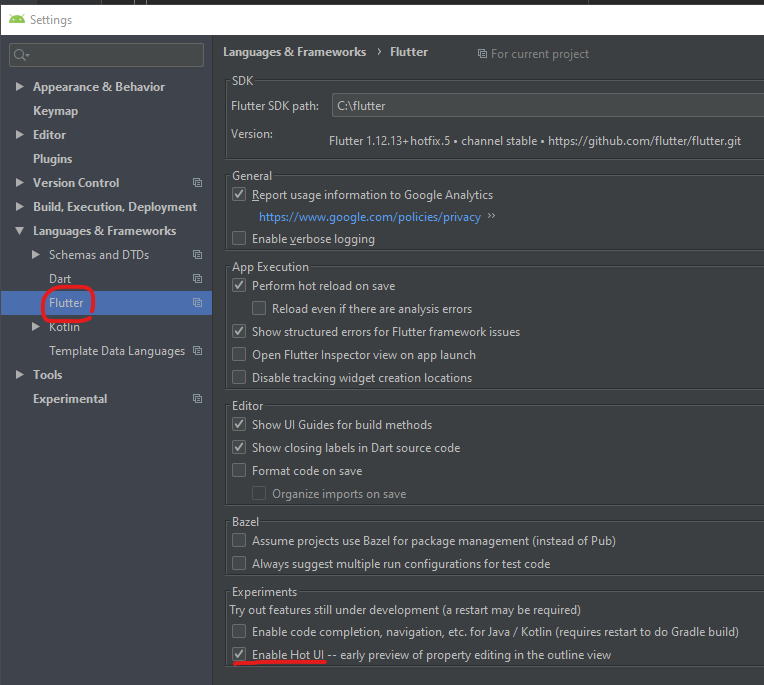Check Reload even if there are analysis errors

coord(259,308)
